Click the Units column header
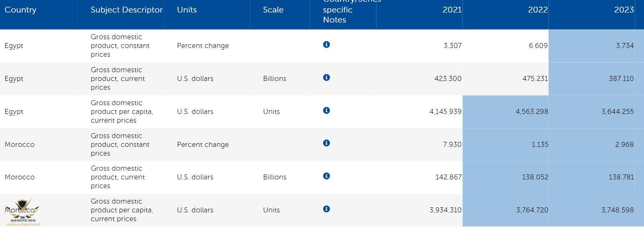644x227 pixels. point(187,10)
